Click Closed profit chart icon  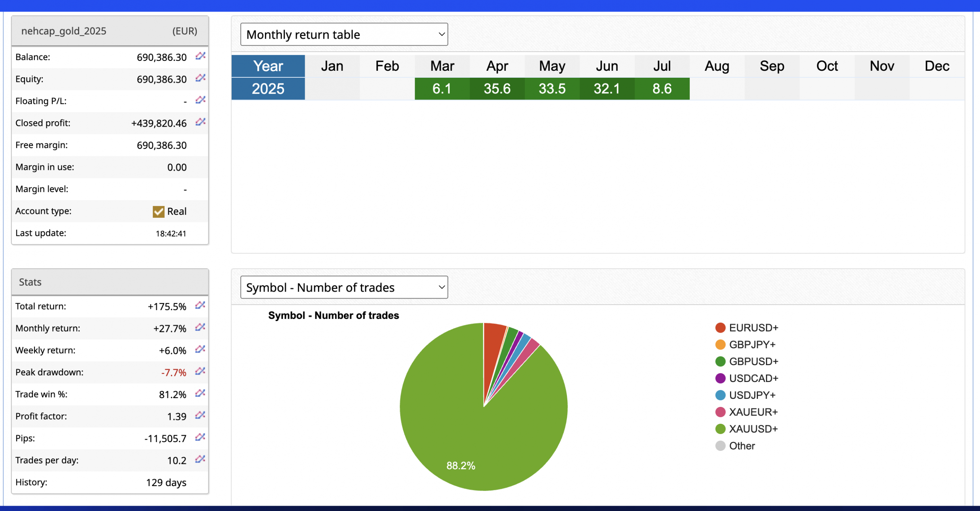200,122
